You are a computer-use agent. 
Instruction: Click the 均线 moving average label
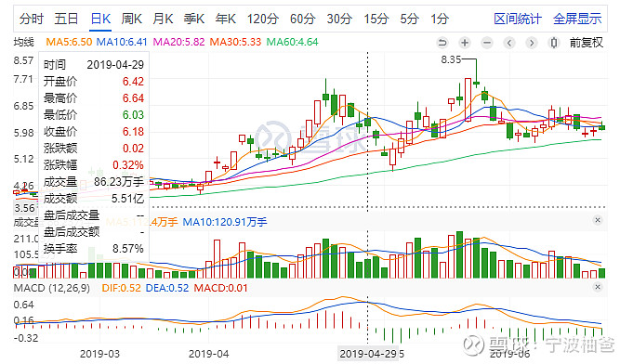pyautogui.click(x=24, y=42)
